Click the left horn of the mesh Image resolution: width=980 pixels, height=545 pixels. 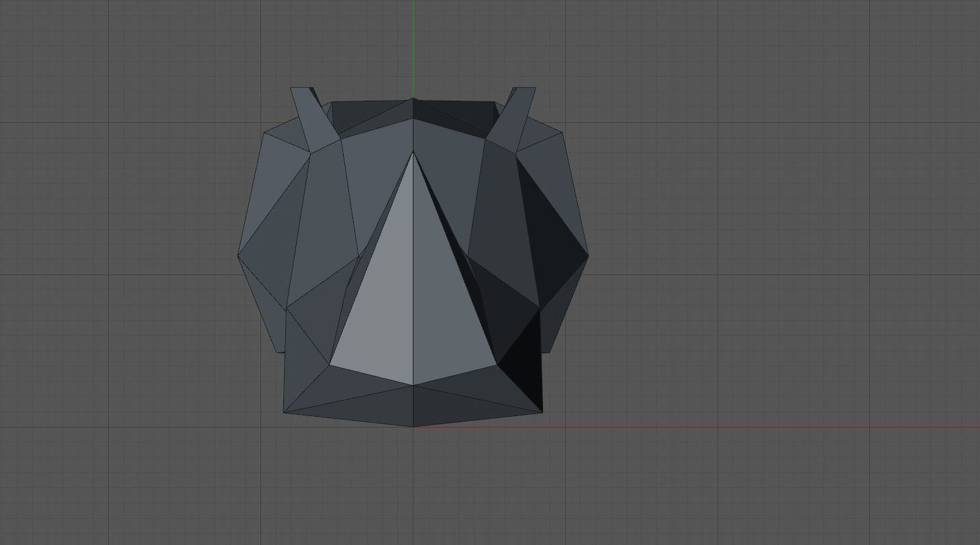[x=312, y=118]
